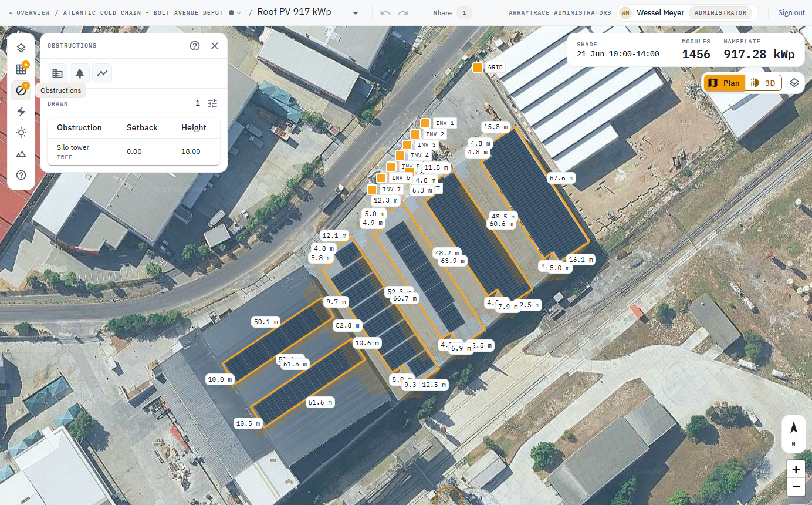Undo the last action
The width and height of the screenshot is (812, 505).
coord(385,13)
